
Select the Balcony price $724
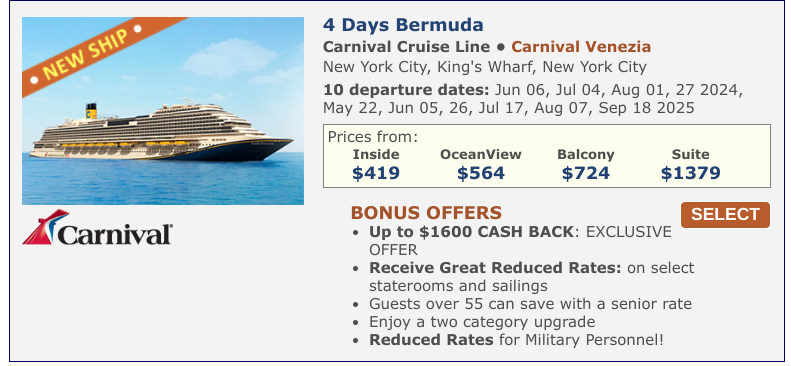pos(586,173)
